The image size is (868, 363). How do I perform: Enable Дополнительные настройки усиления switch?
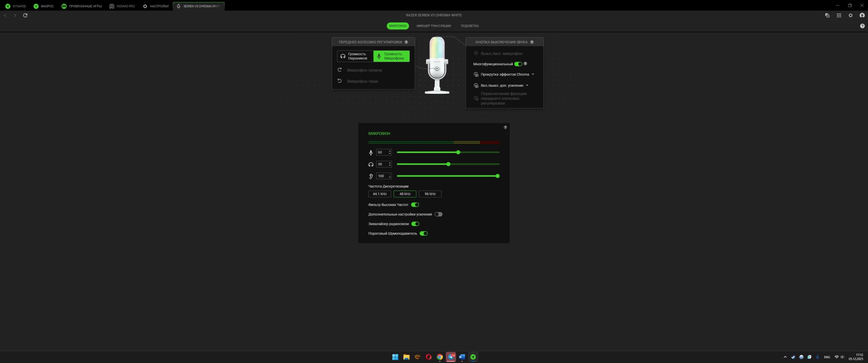pyautogui.click(x=438, y=214)
